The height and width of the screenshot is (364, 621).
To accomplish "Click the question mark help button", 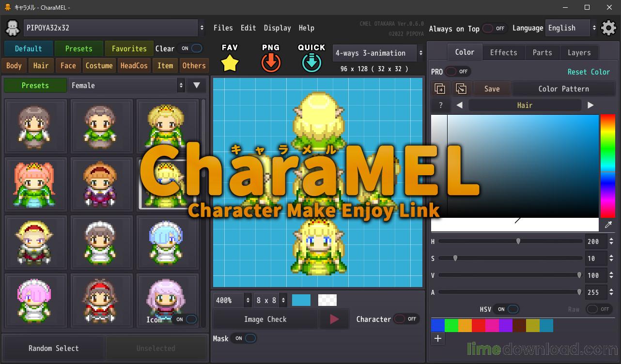I will coord(440,105).
